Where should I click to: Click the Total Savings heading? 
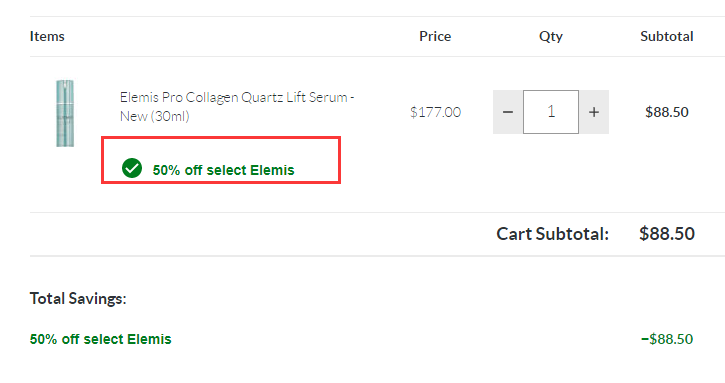pyautogui.click(x=78, y=298)
